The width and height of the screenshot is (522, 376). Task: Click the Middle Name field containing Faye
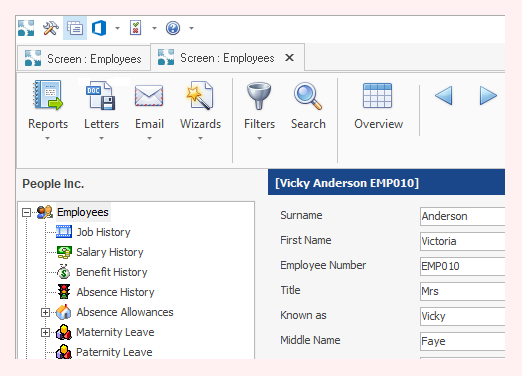462,341
